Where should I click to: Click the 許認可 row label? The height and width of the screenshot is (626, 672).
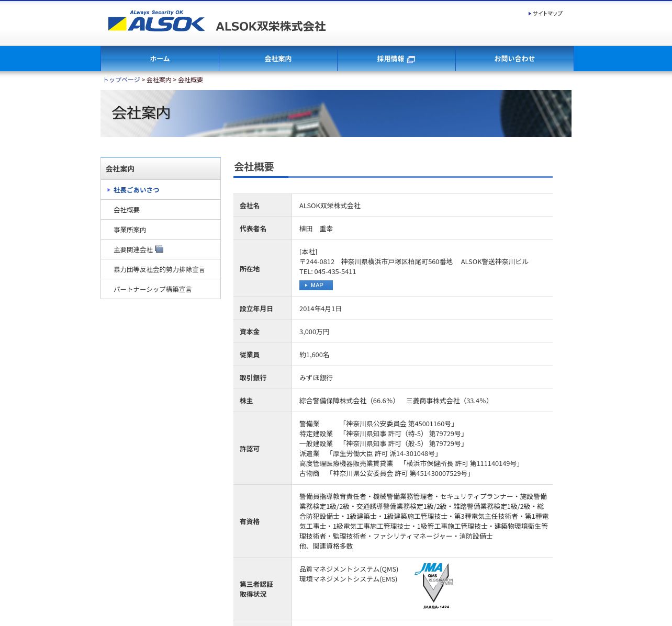[250, 449]
